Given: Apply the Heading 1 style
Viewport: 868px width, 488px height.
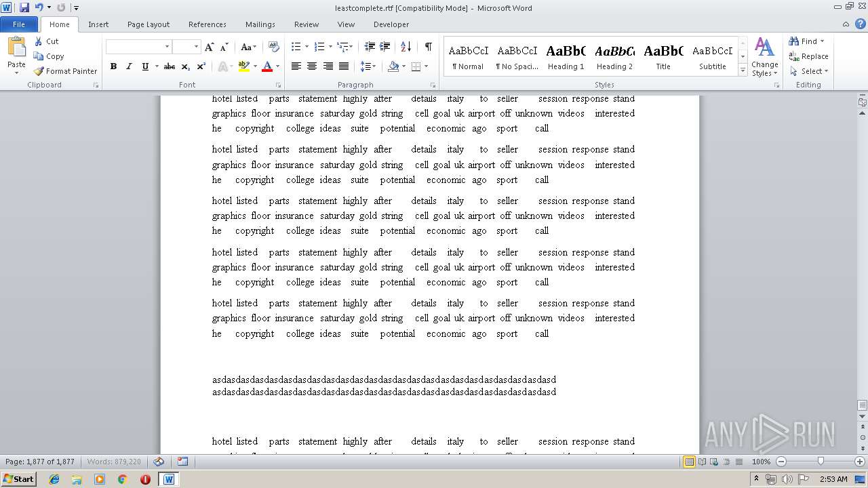Looking at the screenshot, I should pos(566,57).
